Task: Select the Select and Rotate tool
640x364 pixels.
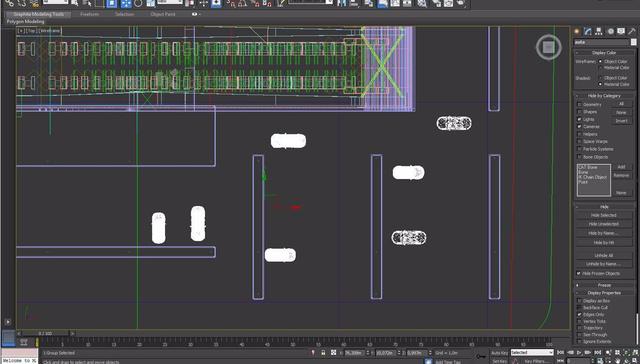Action: [138, 3]
